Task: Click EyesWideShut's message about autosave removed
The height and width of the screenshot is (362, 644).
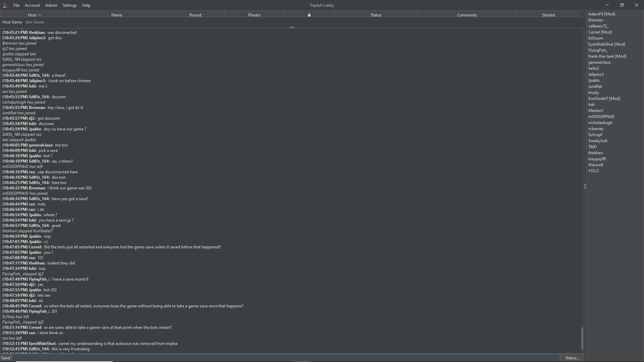Action: point(118,344)
